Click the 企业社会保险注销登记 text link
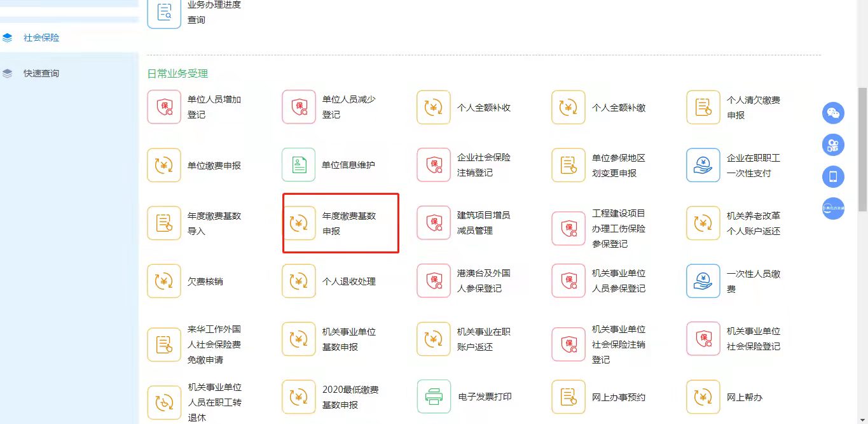 [x=483, y=165]
